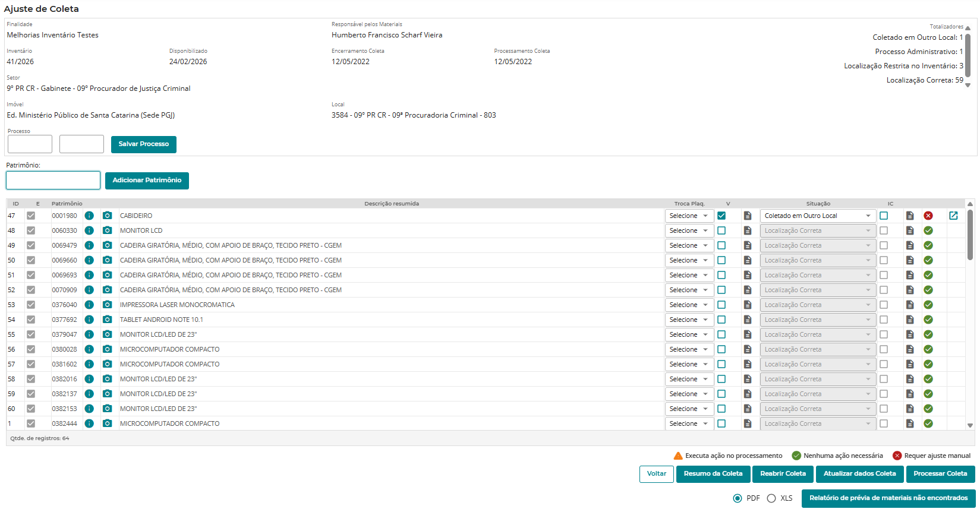Click the Salvar Processo button
The width and height of the screenshot is (980, 509).
(x=144, y=144)
